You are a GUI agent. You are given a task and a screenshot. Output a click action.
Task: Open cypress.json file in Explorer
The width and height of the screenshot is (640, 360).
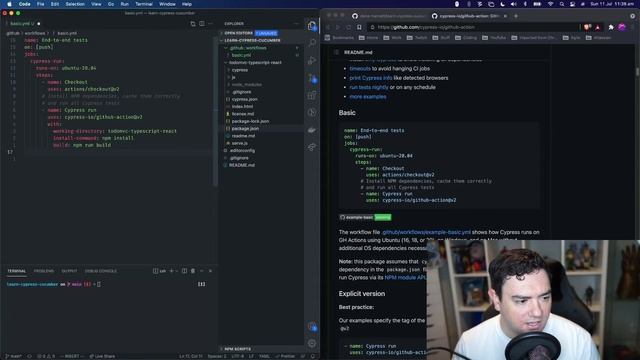pyautogui.click(x=244, y=99)
